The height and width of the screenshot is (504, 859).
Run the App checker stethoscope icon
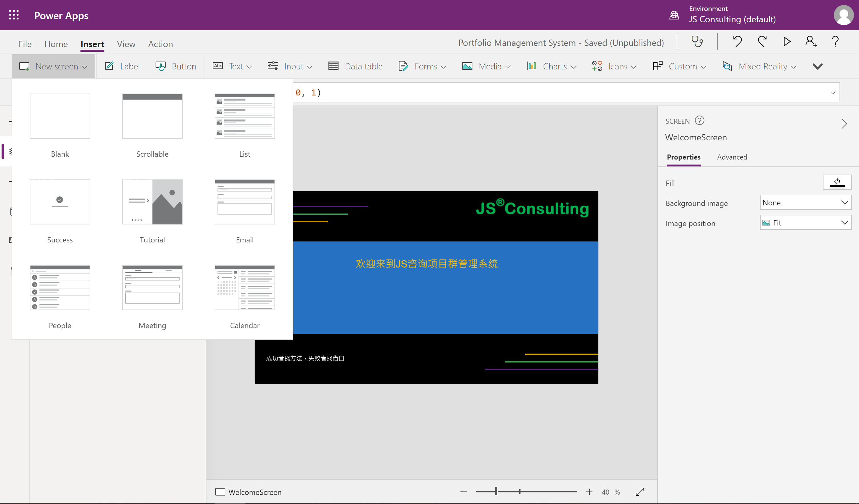click(697, 41)
